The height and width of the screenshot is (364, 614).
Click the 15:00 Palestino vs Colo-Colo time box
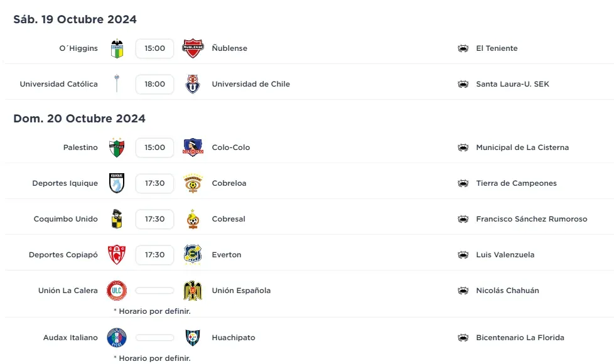click(154, 147)
